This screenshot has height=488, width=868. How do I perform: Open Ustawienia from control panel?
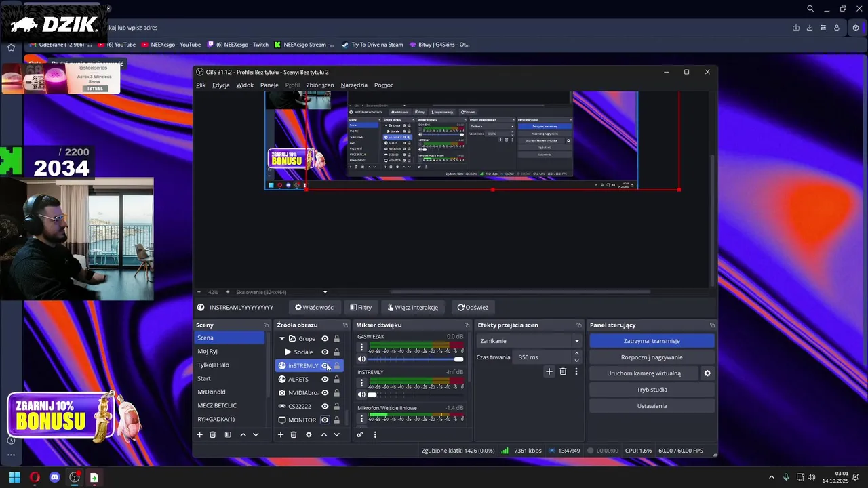pos(652,406)
